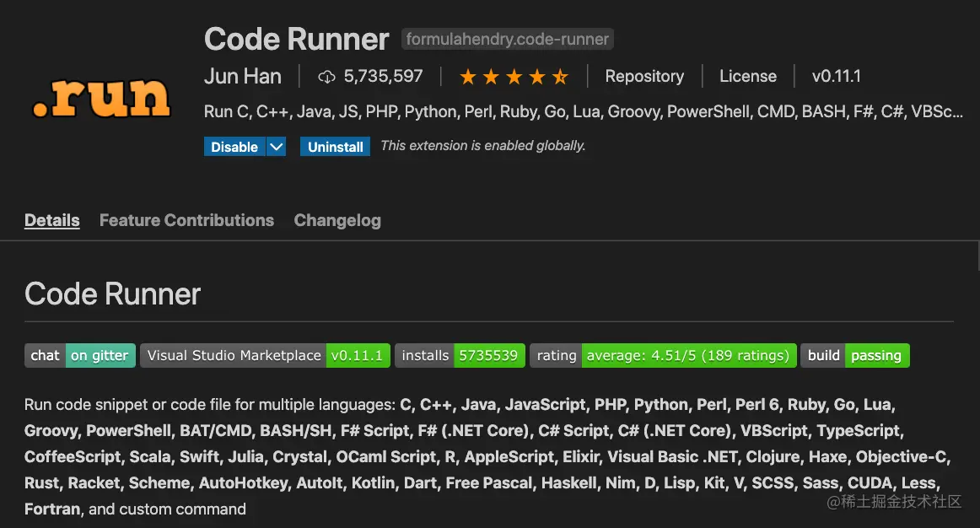This screenshot has height=528, width=980.
Task: Click the installs 5735539 badge
Action: (460, 356)
